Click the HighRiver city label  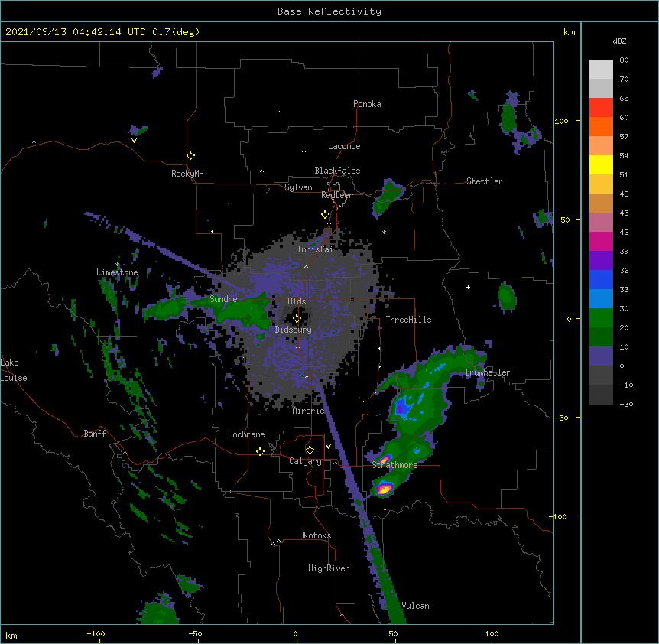tap(328, 568)
